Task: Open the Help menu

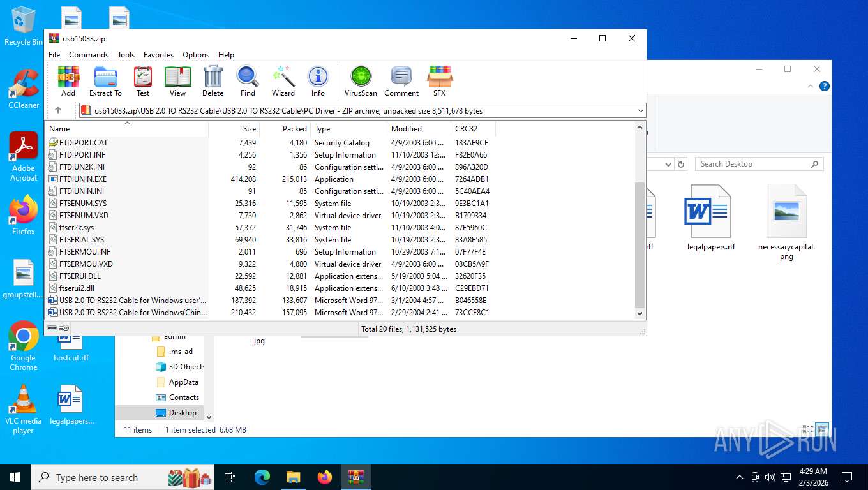Action: pos(226,55)
